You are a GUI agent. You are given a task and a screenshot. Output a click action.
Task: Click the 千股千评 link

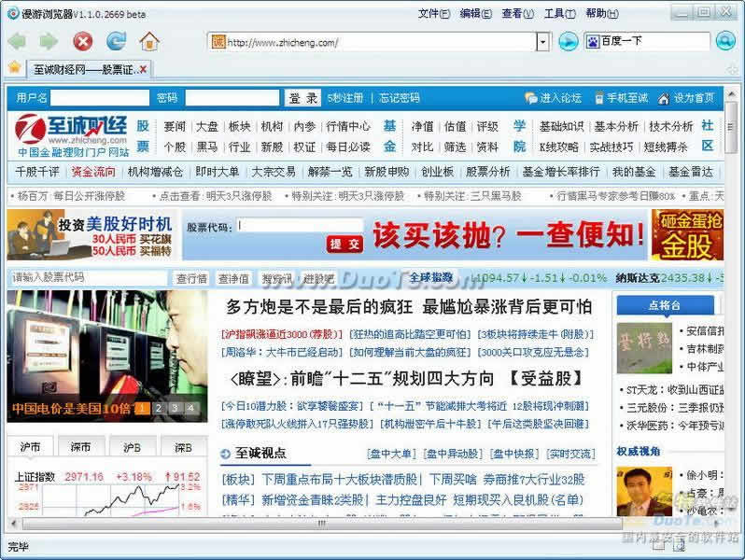pos(37,172)
